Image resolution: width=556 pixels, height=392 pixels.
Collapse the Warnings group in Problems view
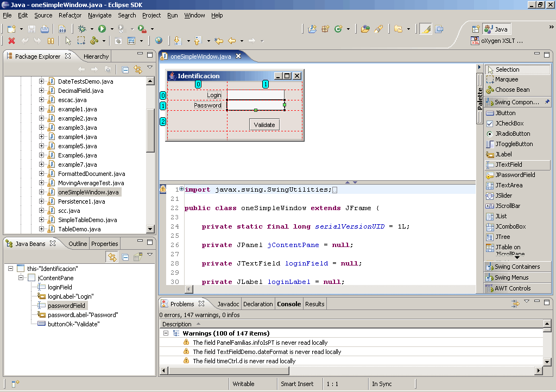tap(166, 333)
